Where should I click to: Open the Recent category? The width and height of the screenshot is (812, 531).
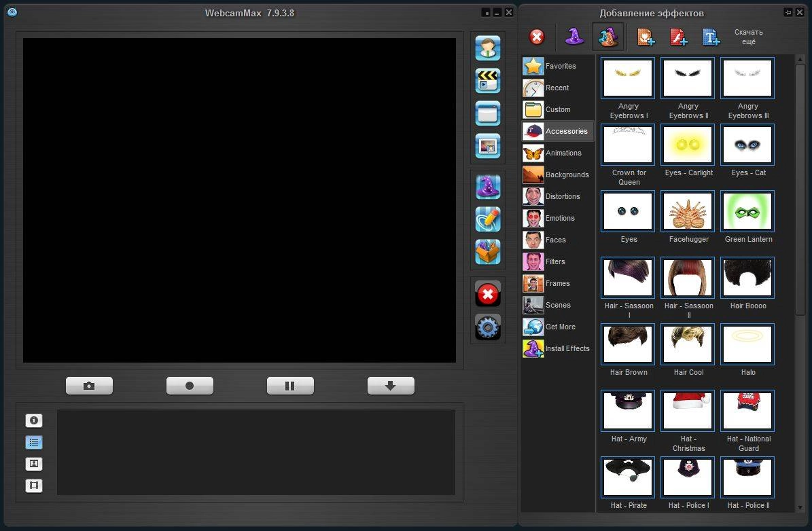click(558, 88)
